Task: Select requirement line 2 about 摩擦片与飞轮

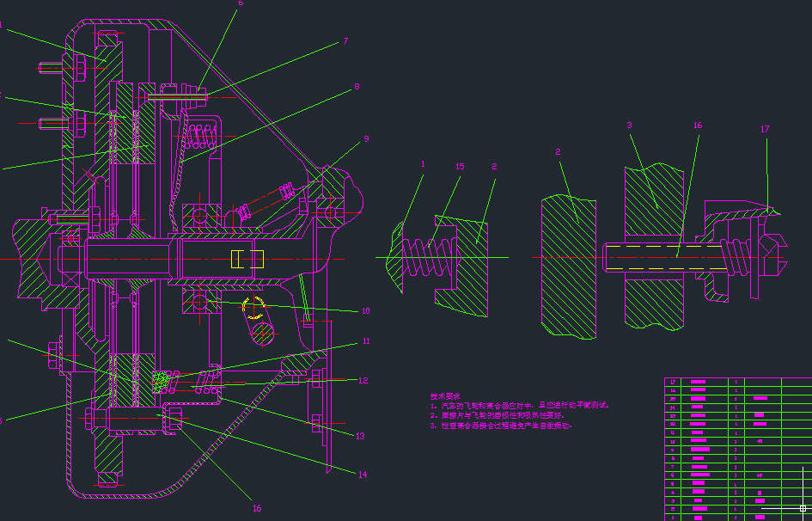Action: coord(498,415)
